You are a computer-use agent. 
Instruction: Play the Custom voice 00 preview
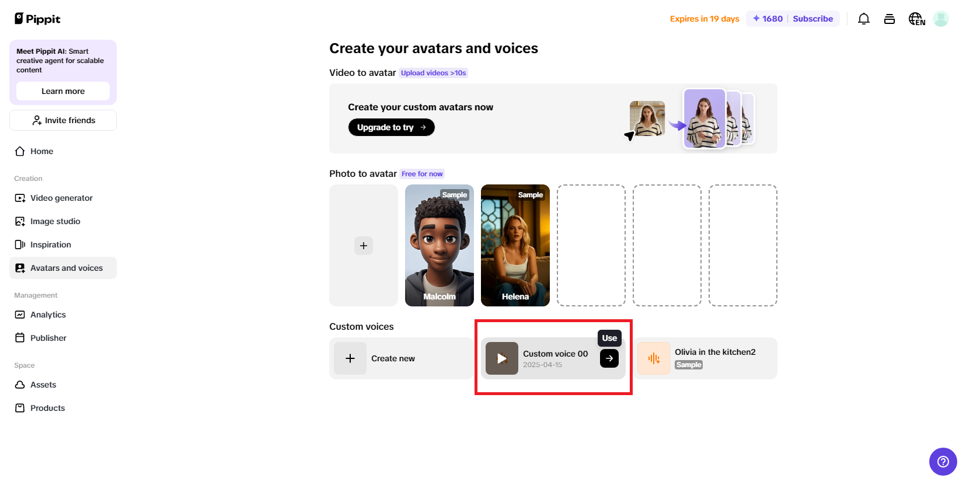tap(502, 358)
